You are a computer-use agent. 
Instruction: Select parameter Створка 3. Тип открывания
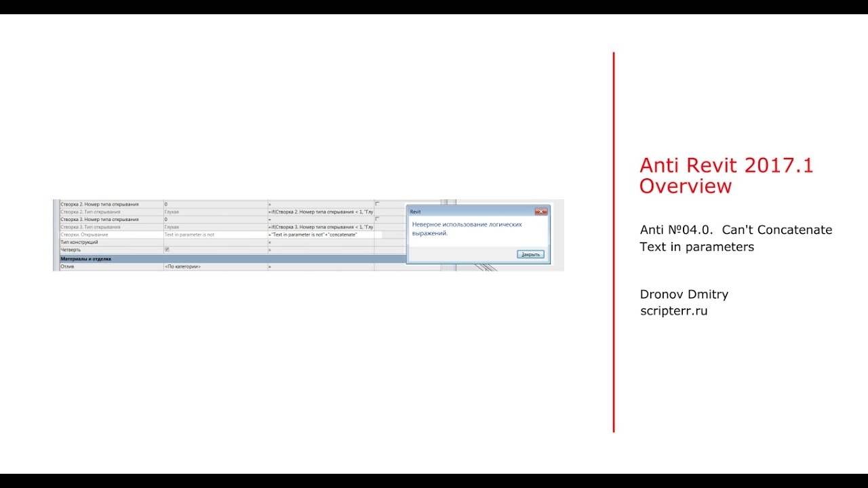pos(90,227)
